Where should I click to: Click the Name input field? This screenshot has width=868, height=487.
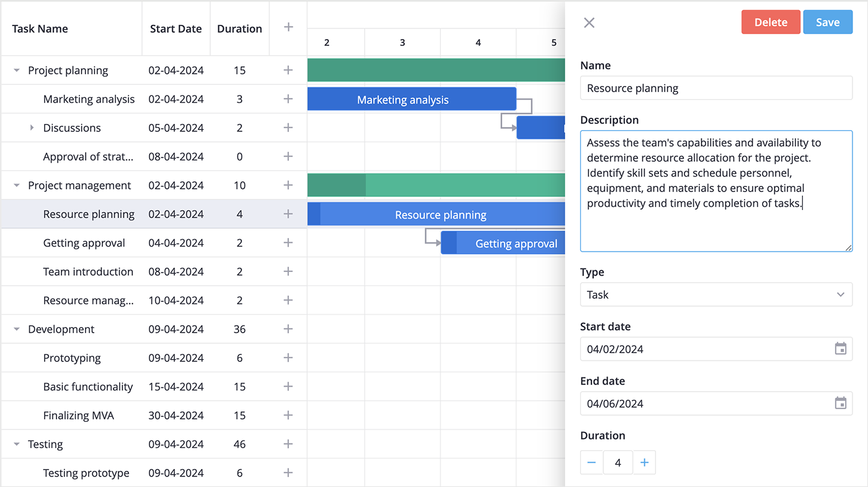[x=716, y=88]
